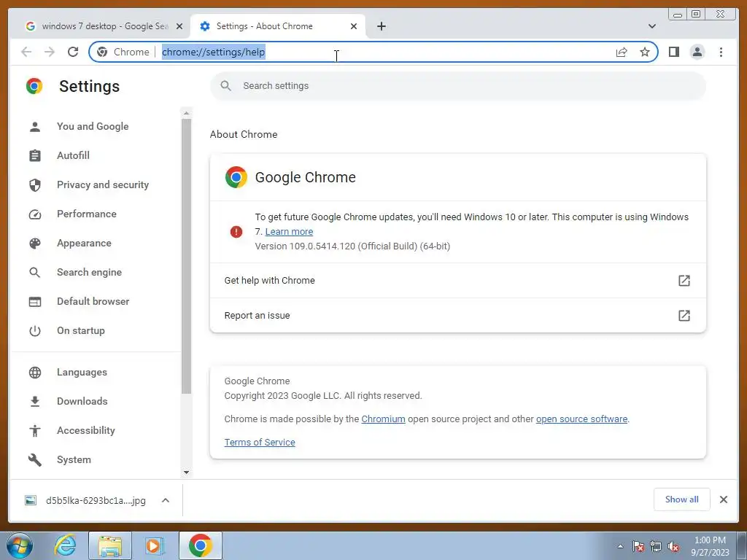Open Chrome's three-dot menu

[x=721, y=52]
